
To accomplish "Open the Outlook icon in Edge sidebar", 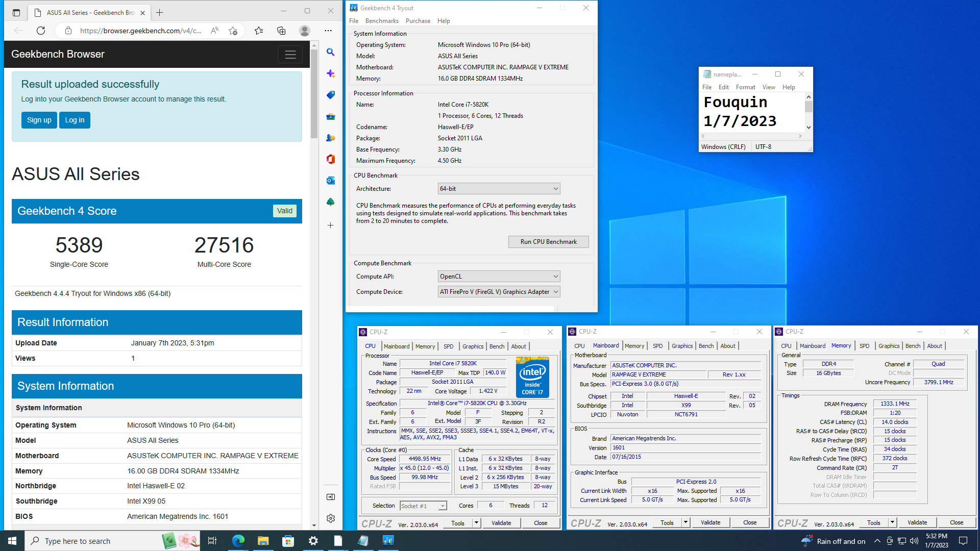I will tap(331, 181).
